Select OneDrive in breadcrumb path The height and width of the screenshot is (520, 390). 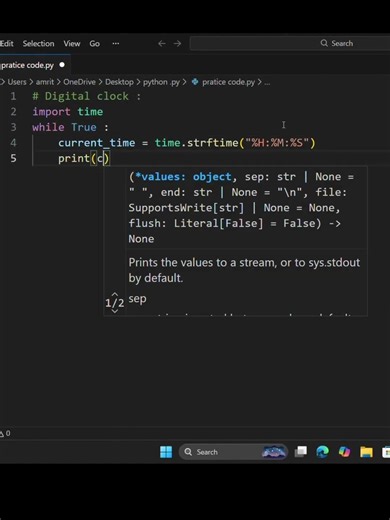point(79,82)
